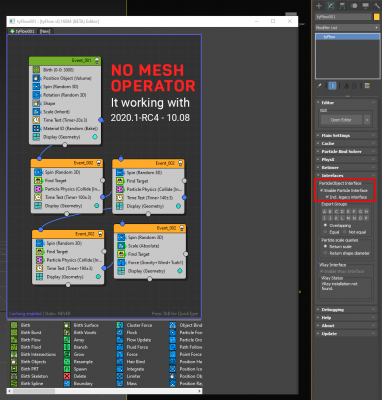Open the Hierarchy panel tab icon
The height and width of the screenshot is (400, 382).
(x=342, y=6)
